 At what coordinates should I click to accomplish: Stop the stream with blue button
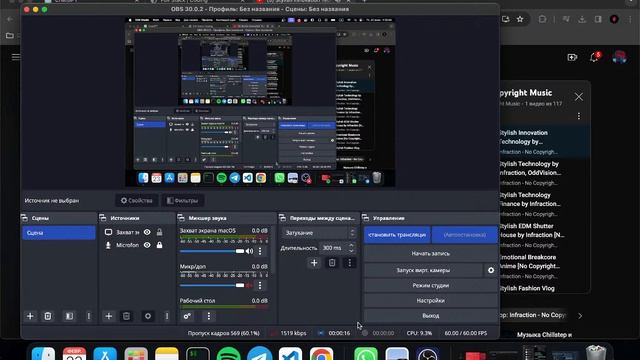[397, 235]
